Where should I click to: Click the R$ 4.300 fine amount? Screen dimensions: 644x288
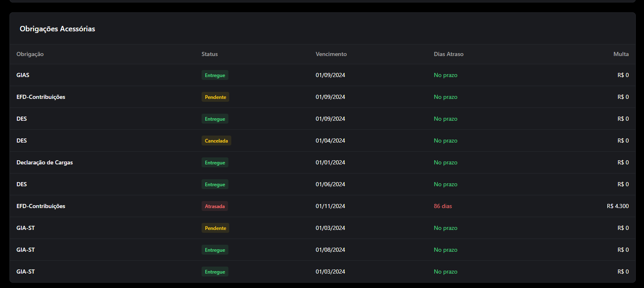coord(618,206)
